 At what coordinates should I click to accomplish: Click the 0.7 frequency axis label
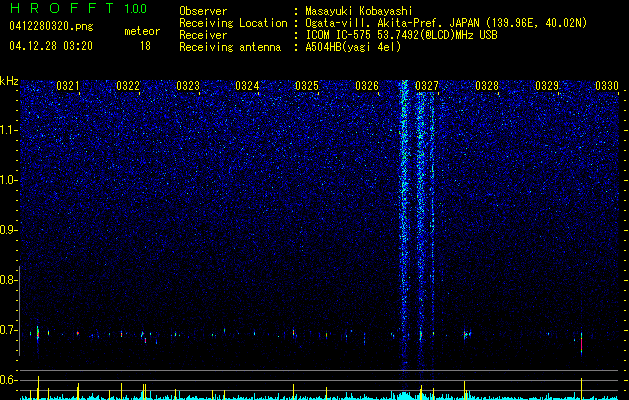pyautogui.click(x=9, y=330)
